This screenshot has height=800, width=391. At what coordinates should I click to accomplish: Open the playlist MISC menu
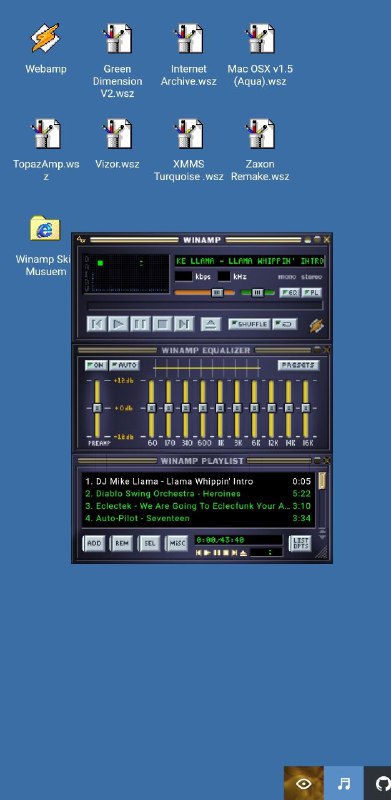177,543
